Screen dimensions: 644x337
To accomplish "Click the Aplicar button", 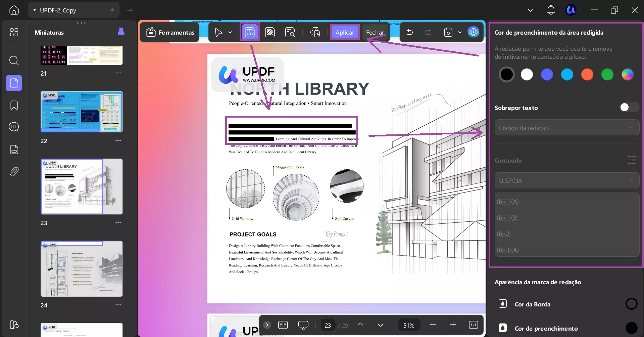I will 345,32.
